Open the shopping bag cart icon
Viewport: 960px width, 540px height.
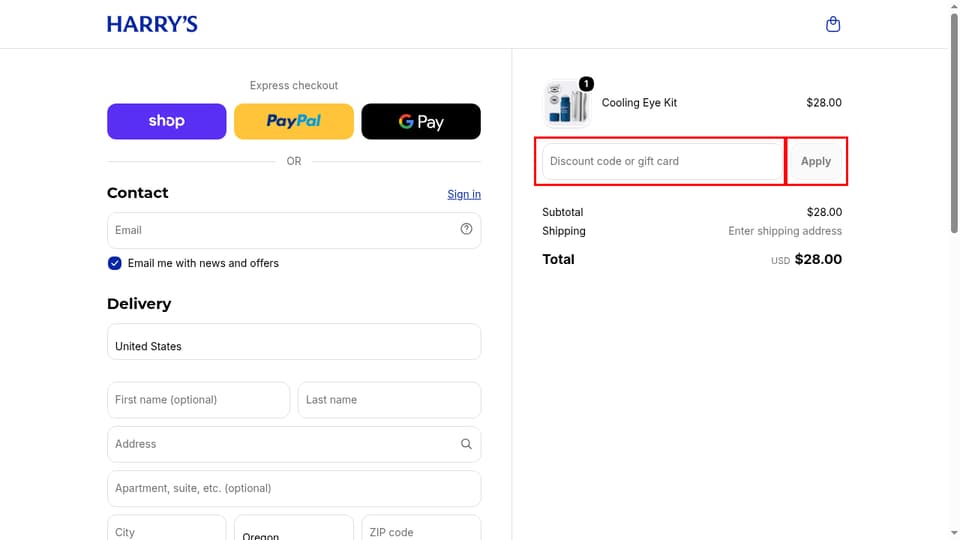tap(833, 24)
